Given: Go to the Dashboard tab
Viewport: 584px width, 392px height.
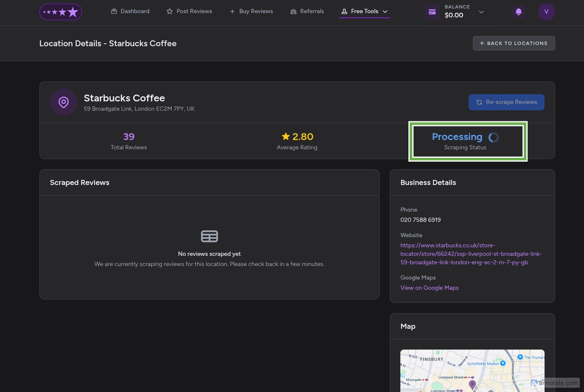Looking at the screenshot, I should pyautogui.click(x=130, y=11).
